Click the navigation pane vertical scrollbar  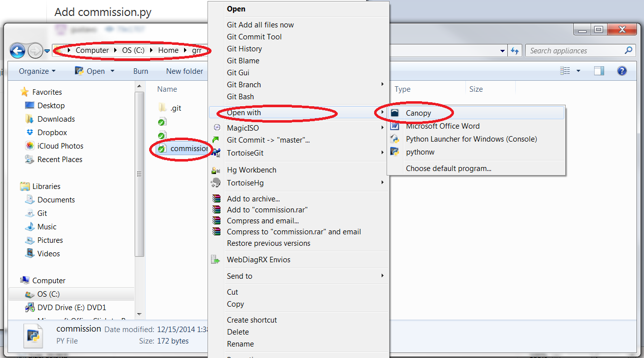click(x=139, y=175)
